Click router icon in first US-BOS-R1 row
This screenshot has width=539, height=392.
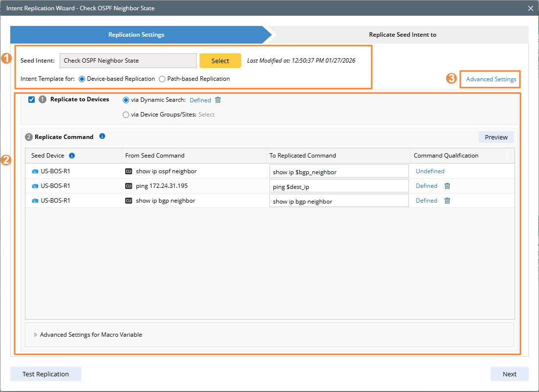coord(35,171)
